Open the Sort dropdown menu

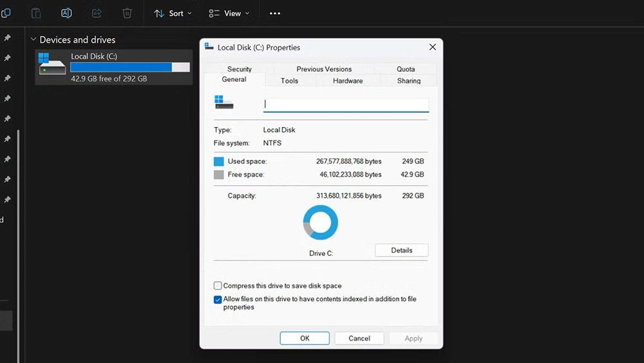click(173, 13)
